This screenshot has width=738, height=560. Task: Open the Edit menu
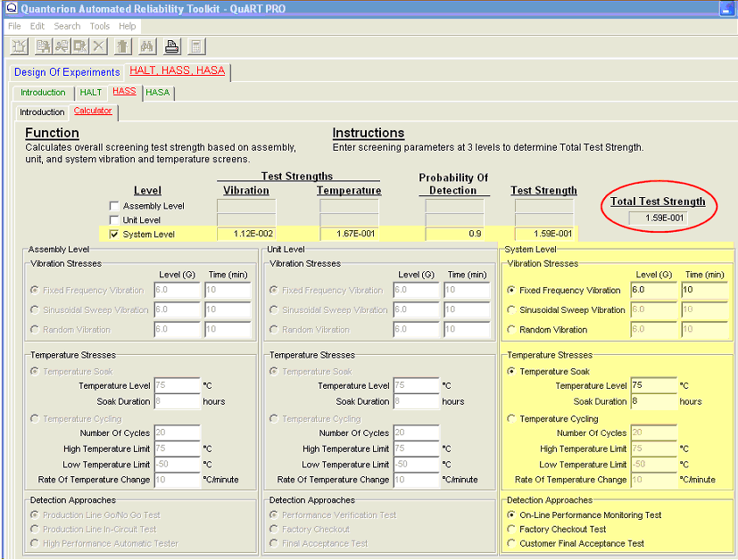tap(37, 27)
